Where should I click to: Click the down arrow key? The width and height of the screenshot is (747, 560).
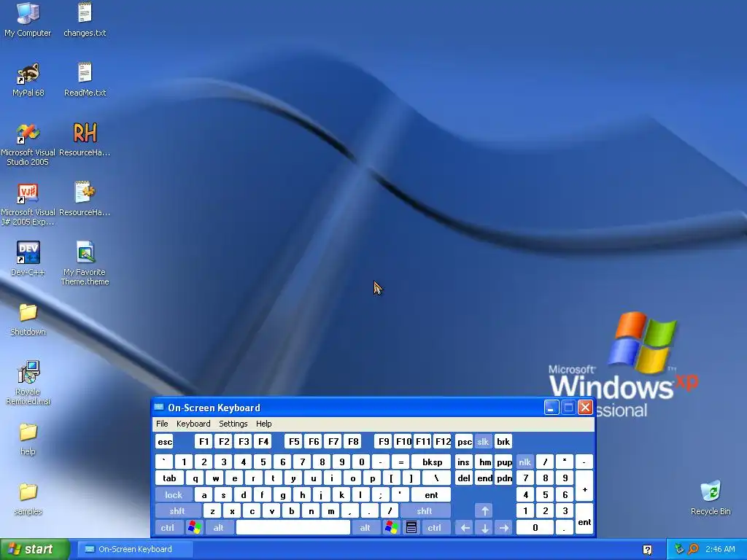point(484,528)
